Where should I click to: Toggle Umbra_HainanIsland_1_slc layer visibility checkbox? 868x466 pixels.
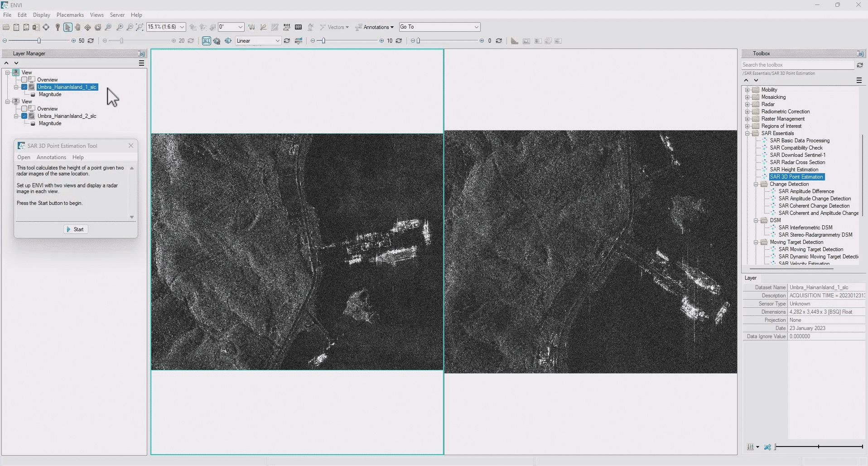click(x=24, y=87)
